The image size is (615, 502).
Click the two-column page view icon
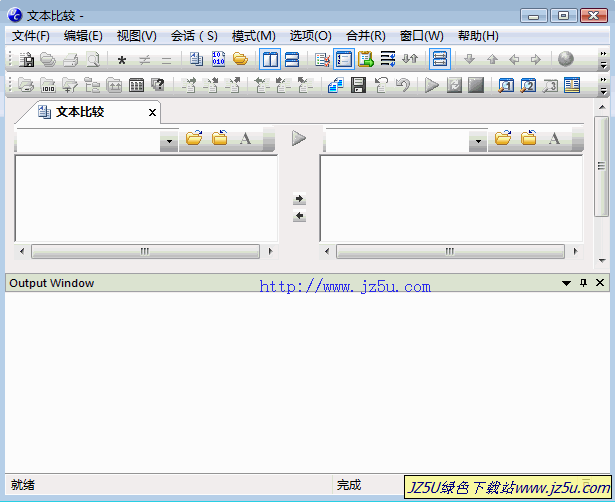[x=572, y=85]
